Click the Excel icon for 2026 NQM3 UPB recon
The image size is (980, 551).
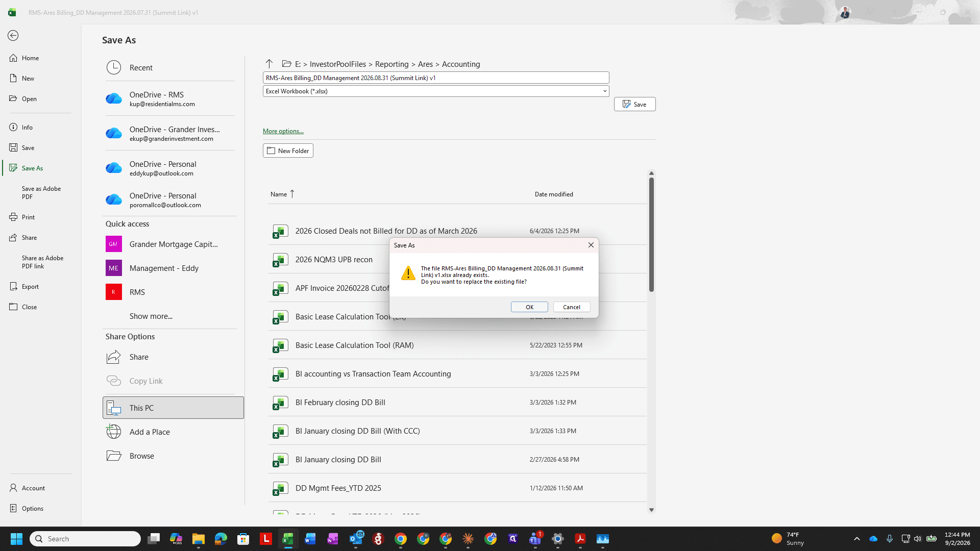[280, 260]
